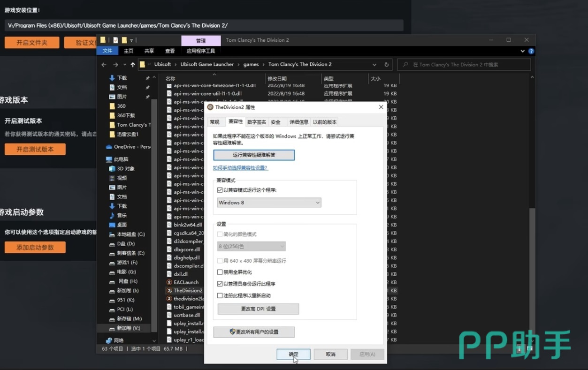
Task: Open the Downloads quick access folder icon
Action: point(112,78)
